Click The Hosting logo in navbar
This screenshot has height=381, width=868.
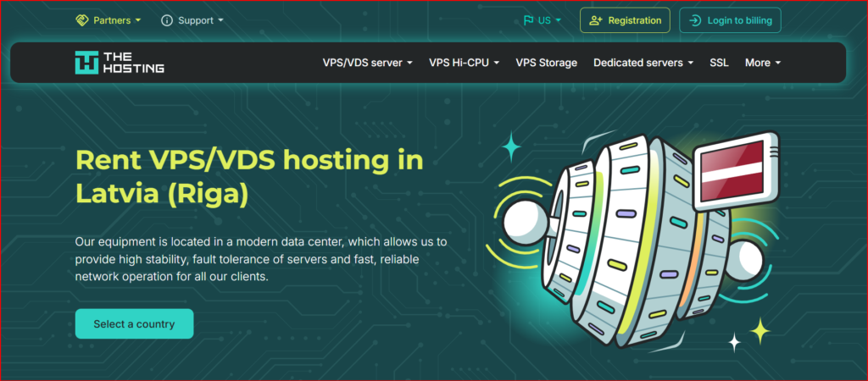(120, 63)
